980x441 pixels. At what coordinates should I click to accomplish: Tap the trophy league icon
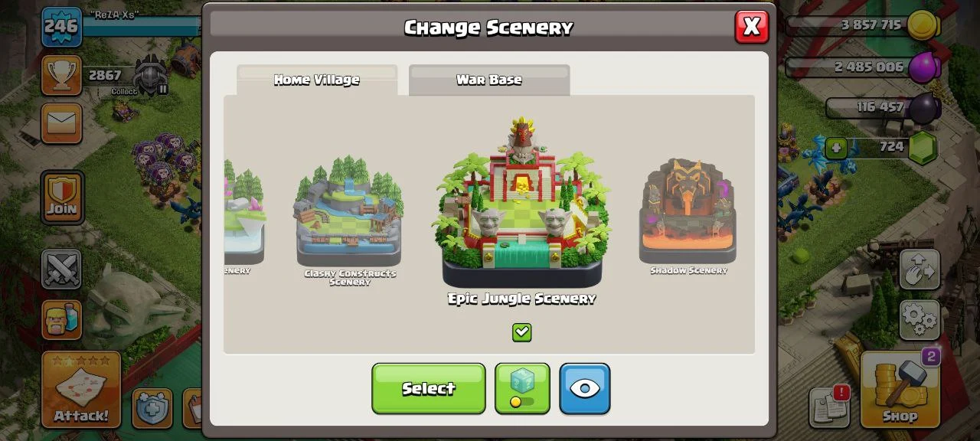tap(61, 75)
